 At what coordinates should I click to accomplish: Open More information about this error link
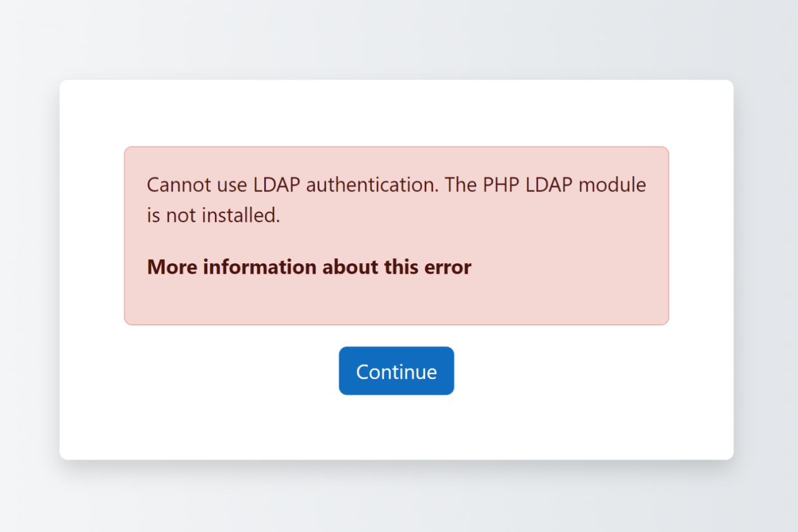point(309,267)
